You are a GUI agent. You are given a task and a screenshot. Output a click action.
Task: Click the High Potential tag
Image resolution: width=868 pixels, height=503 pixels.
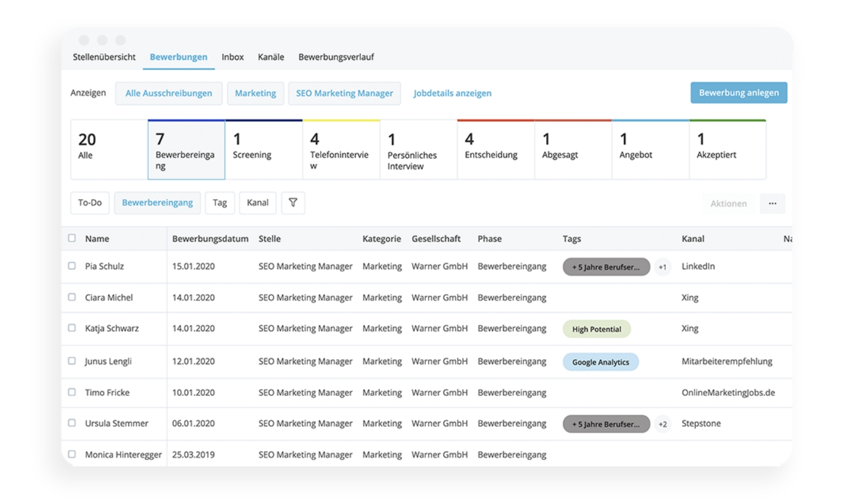click(x=597, y=329)
